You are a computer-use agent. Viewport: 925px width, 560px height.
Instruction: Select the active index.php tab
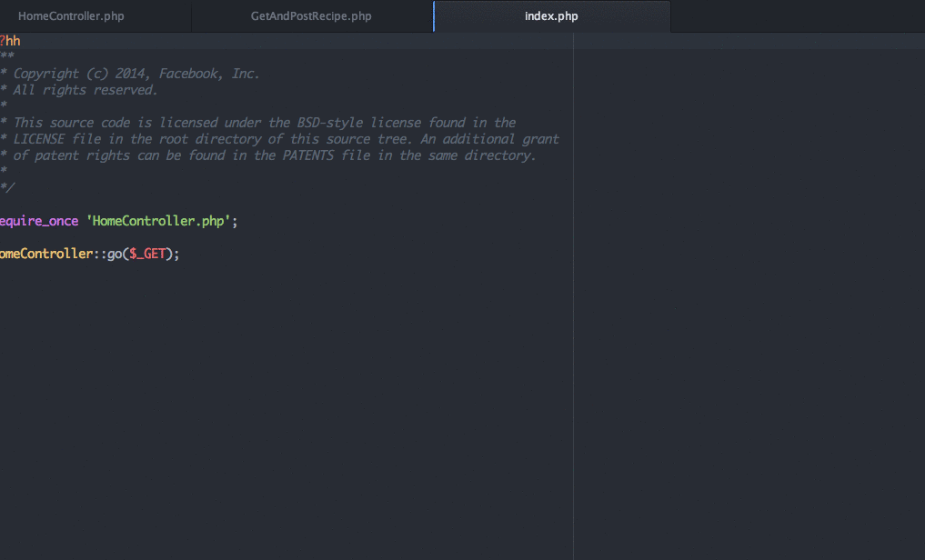point(551,16)
